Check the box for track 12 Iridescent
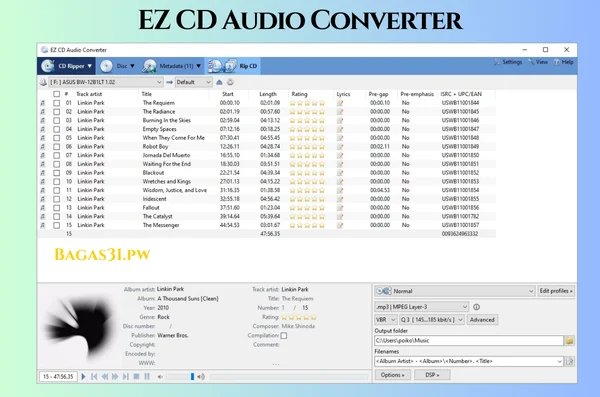The width and height of the screenshot is (600, 397). 57,199
